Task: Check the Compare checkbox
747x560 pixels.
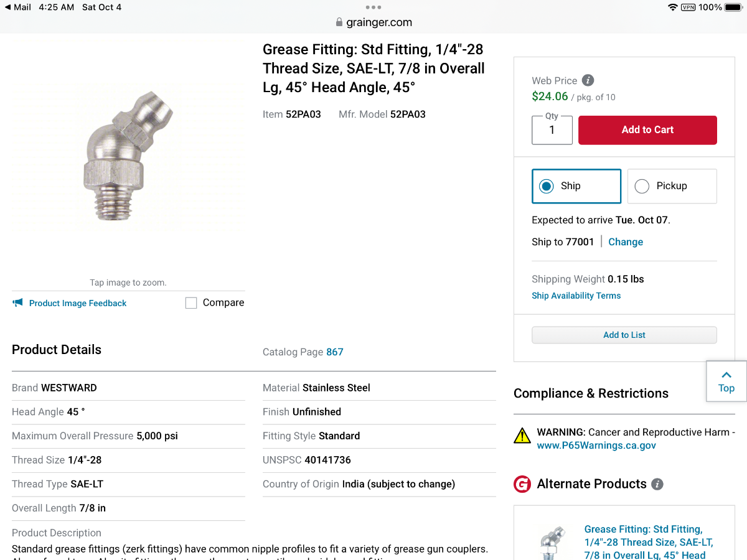Action: 191,303
